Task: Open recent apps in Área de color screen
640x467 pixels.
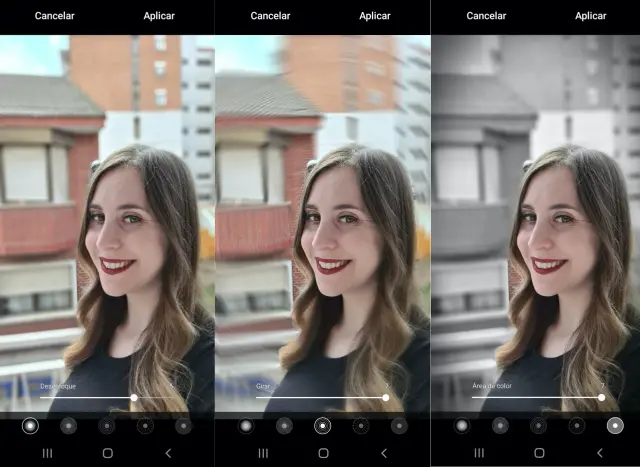Action: pos(478,453)
